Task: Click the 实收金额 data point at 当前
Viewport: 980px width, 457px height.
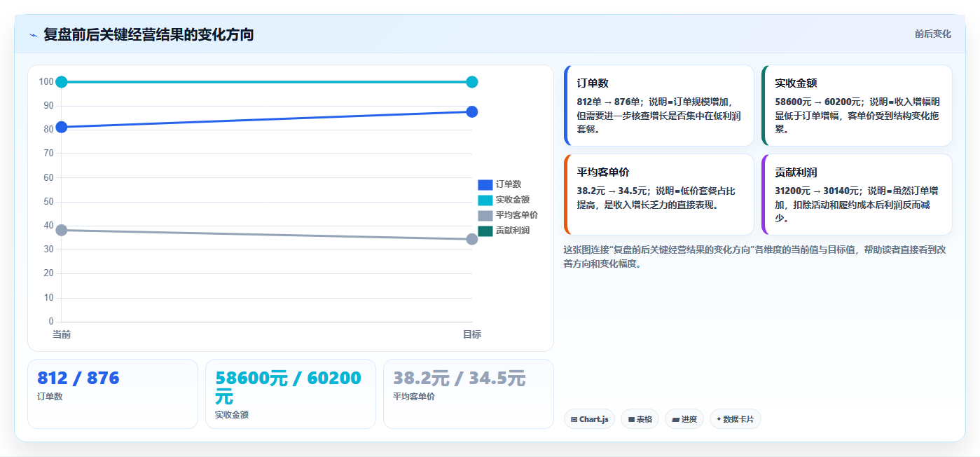Action: 62,82
